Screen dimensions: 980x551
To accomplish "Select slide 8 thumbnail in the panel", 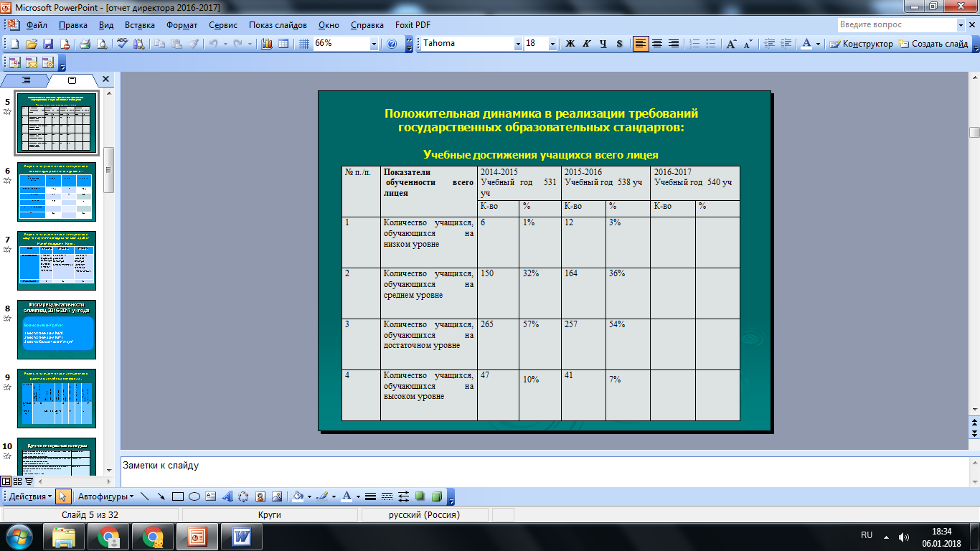I will pos(57,329).
